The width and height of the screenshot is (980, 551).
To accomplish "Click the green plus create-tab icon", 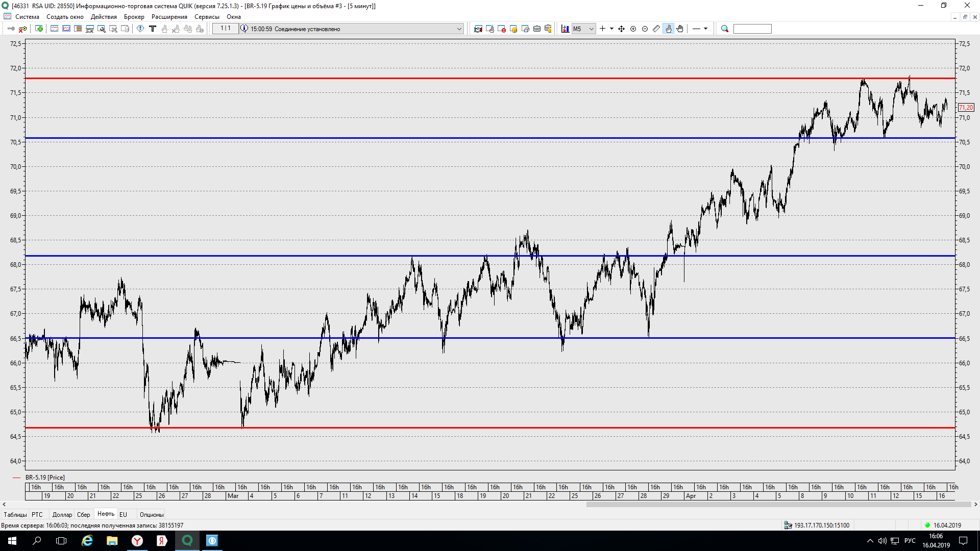I will point(39,29).
